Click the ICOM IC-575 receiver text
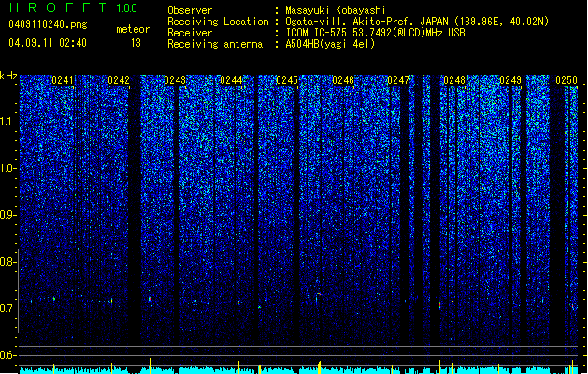Viewport: 588px width, 374px height. pyautogui.click(x=375, y=33)
